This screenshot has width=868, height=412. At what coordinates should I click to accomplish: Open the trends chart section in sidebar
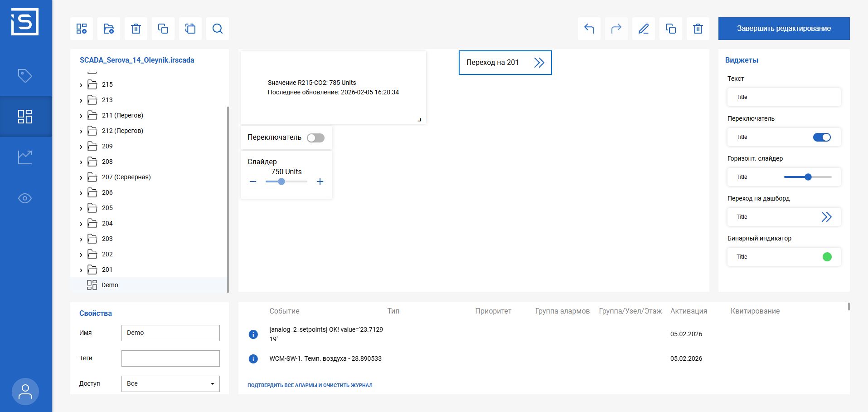coord(25,157)
